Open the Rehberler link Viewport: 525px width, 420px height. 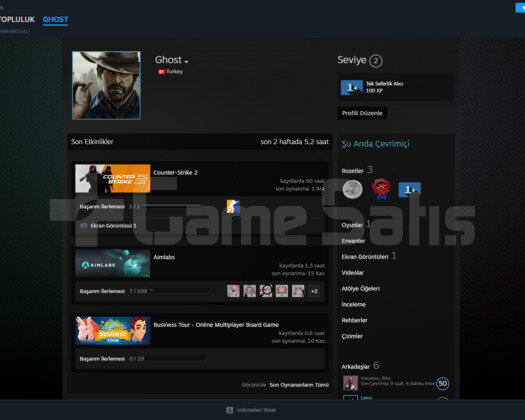click(x=354, y=320)
